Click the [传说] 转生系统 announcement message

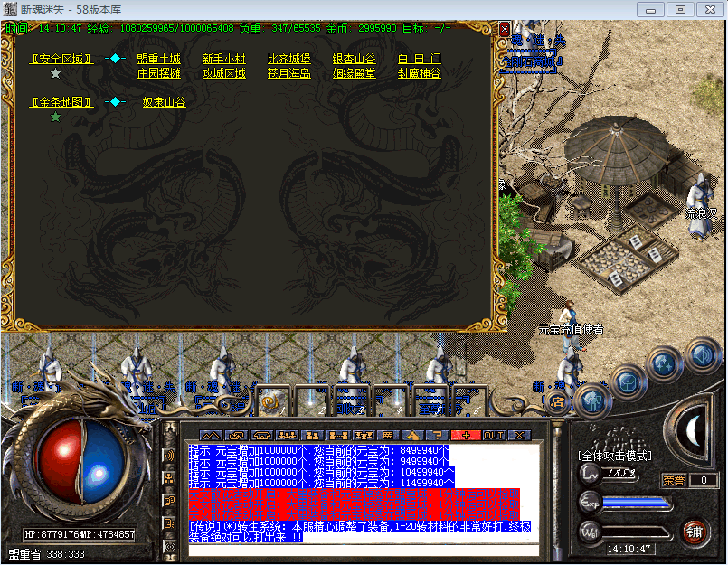coord(360,532)
